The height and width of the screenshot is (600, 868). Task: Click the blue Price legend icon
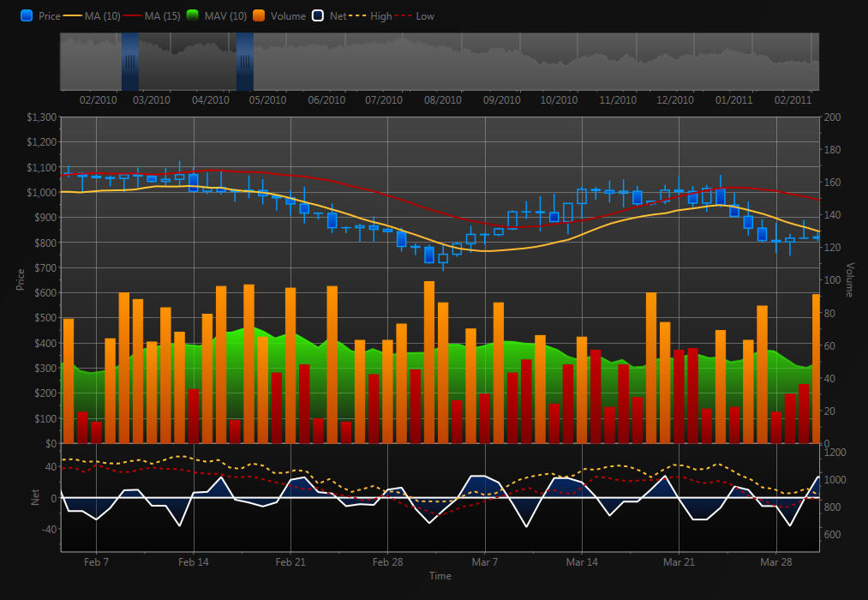27,16
